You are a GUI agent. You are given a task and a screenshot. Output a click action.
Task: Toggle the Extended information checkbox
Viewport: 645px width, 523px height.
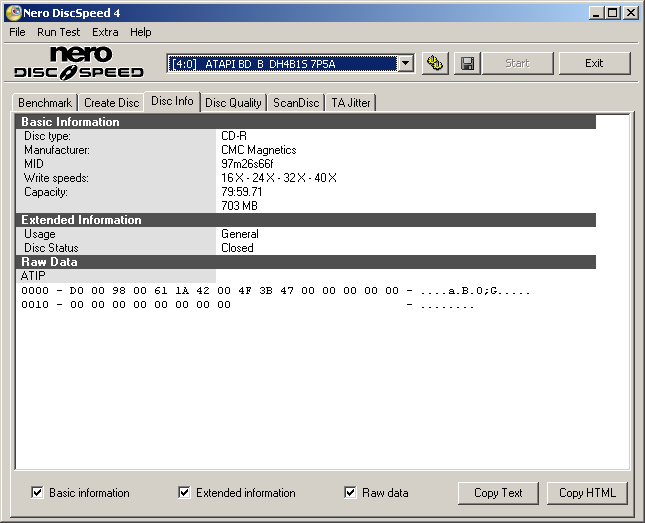(184, 493)
